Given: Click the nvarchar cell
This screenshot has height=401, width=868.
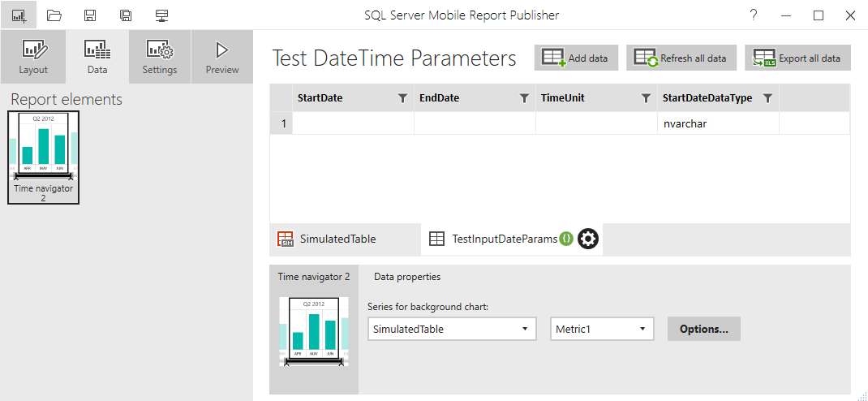Looking at the screenshot, I should tap(718, 123).
